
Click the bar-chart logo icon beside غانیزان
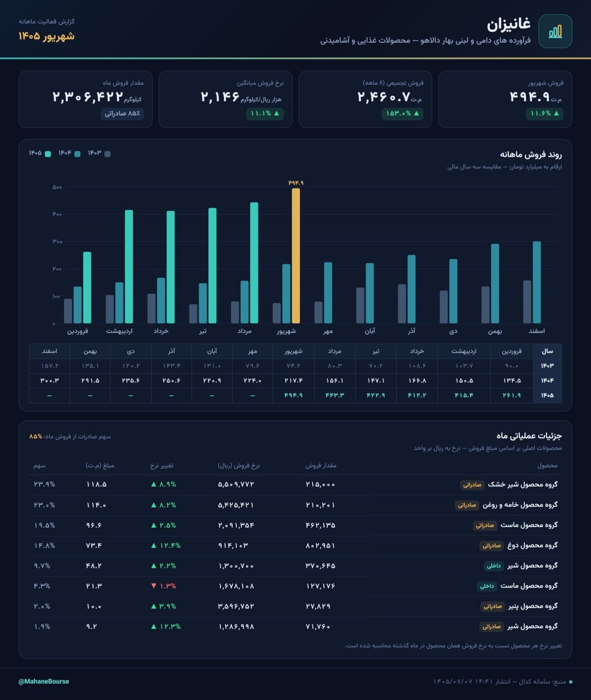click(x=555, y=31)
